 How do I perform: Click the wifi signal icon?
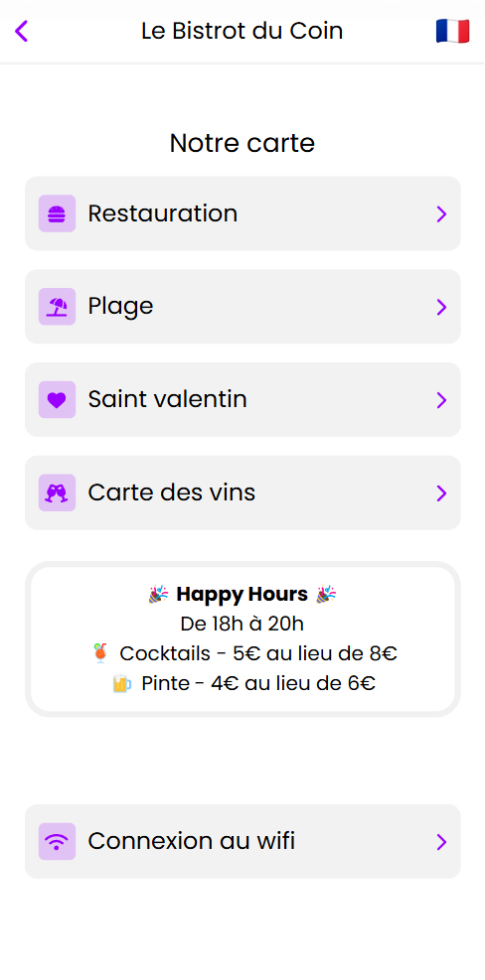point(57,842)
